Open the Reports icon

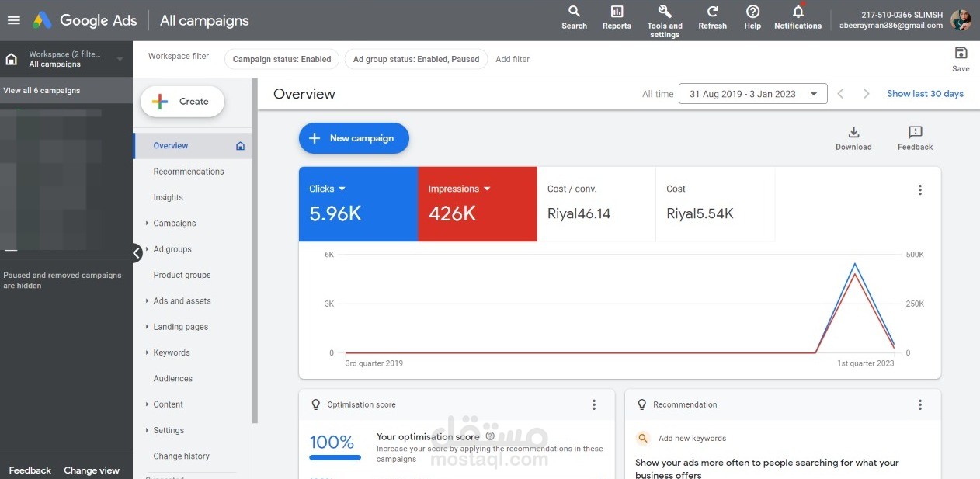[x=617, y=17]
